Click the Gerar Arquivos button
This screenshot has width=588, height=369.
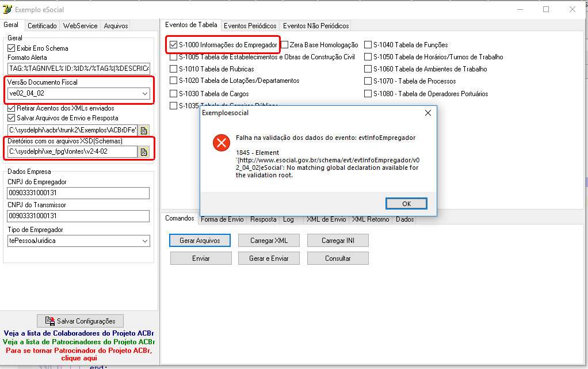click(x=200, y=241)
